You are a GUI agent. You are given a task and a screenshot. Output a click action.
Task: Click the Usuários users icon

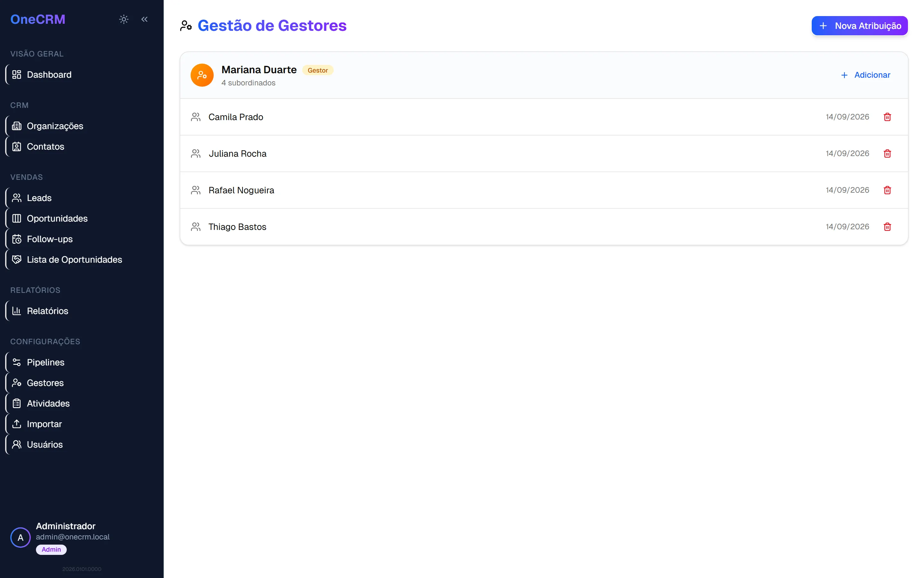[16, 445]
